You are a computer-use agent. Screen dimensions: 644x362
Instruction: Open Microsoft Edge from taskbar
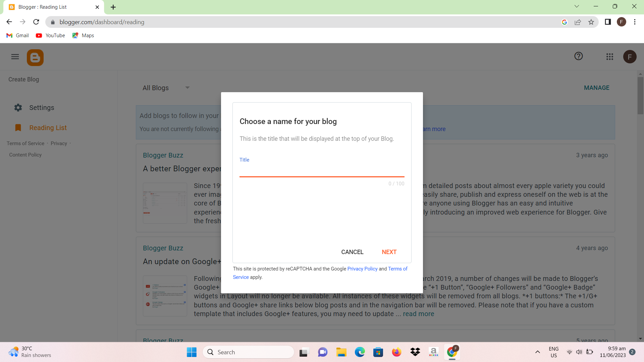click(360, 352)
